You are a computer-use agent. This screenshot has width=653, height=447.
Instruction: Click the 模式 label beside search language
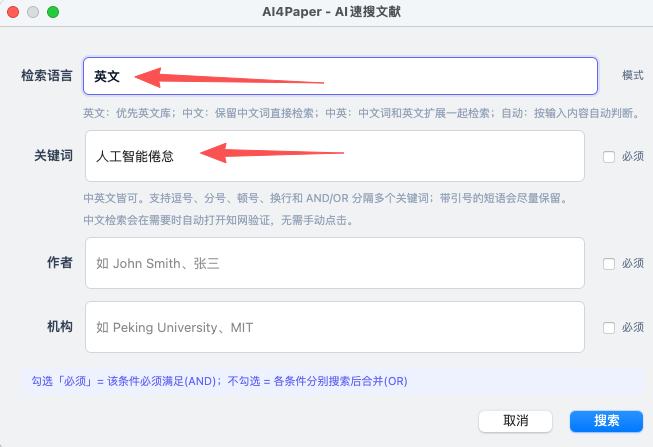(x=632, y=75)
